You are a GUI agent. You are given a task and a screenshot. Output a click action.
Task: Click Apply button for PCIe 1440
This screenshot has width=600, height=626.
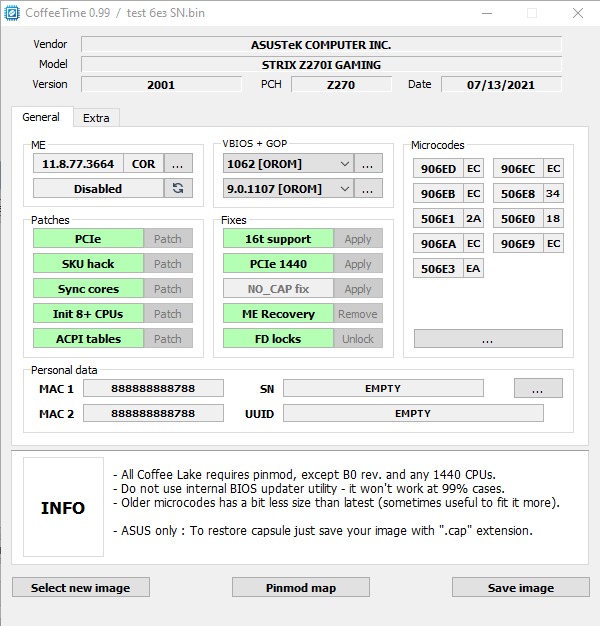tap(358, 263)
